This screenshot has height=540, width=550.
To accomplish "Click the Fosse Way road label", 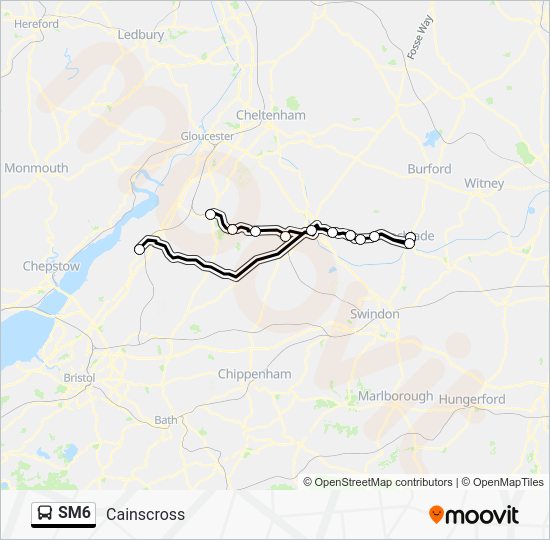I will [x=420, y=37].
